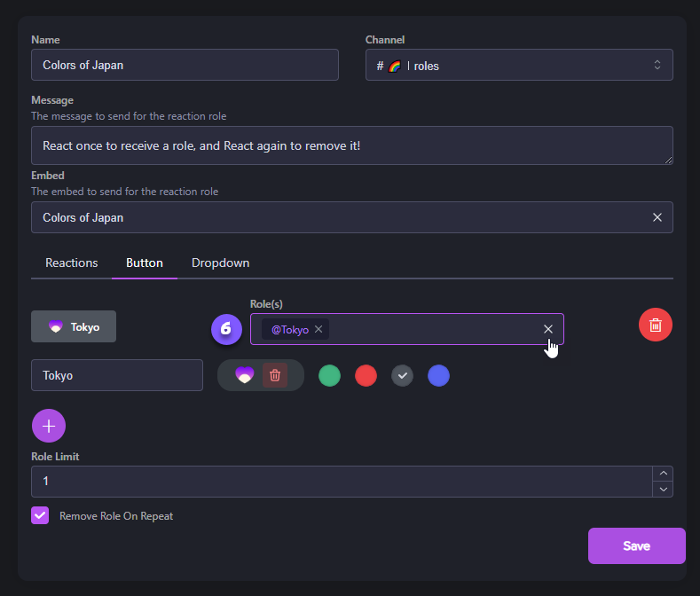The image size is (700, 596).
Task: Click the step 6 badge
Action: point(226,328)
